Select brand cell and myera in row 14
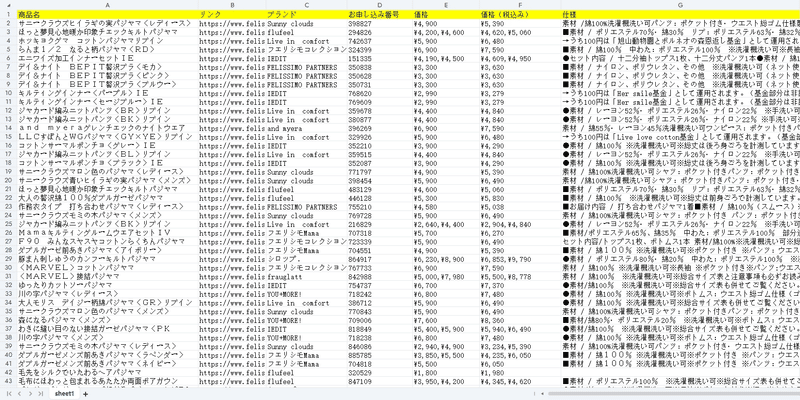Image resolution: width=800 pixels, height=400 pixels. pyautogui.click(x=307, y=128)
